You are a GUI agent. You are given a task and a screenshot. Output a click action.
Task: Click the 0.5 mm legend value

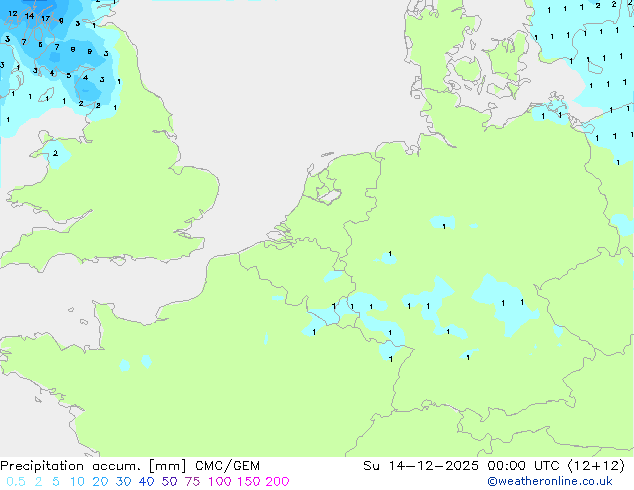16,482
